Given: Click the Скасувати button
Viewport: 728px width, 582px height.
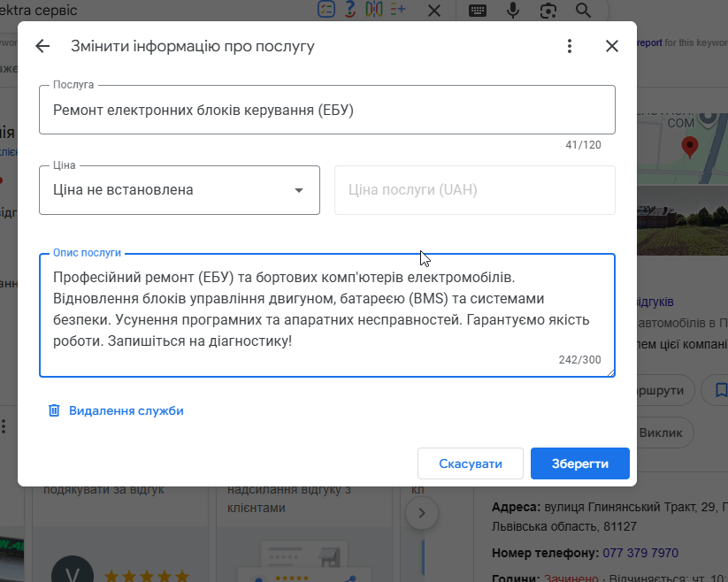Looking at the screenshot, I should coord(471,463).
